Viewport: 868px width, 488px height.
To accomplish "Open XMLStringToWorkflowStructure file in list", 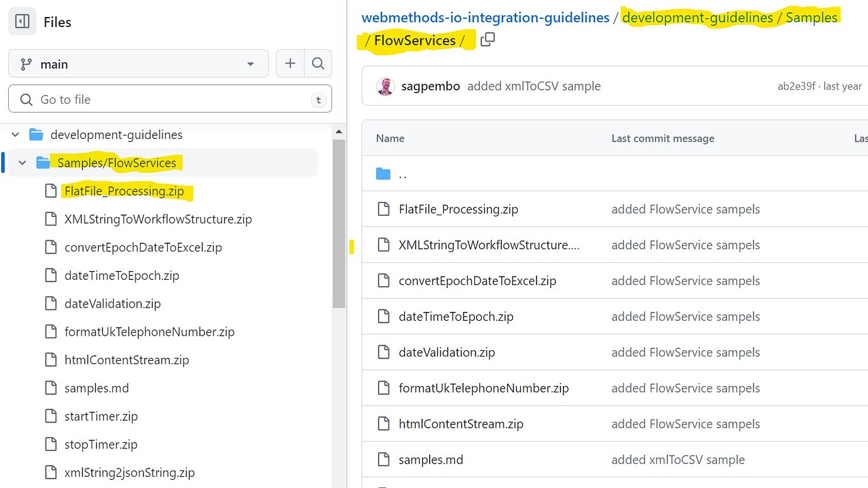I will (489, 245).
